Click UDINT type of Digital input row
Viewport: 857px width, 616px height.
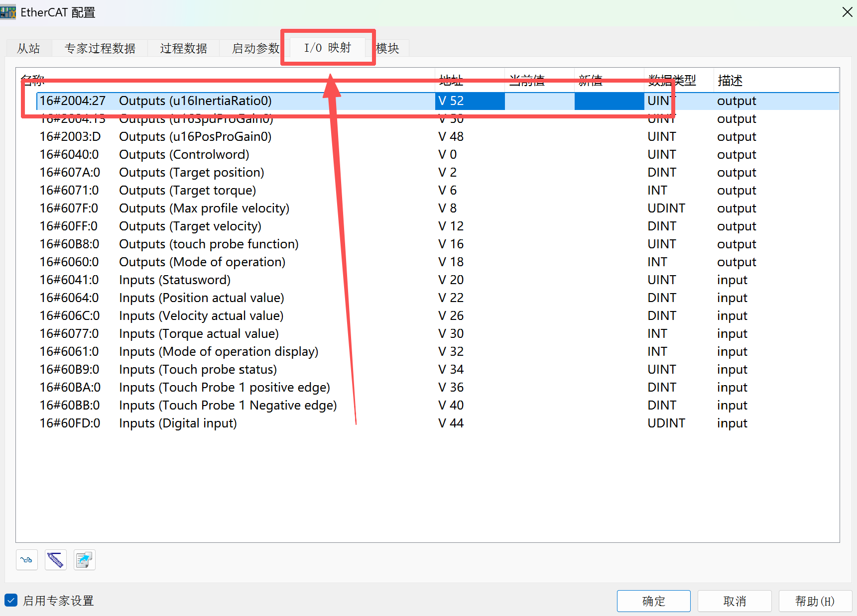click(666, 423)
